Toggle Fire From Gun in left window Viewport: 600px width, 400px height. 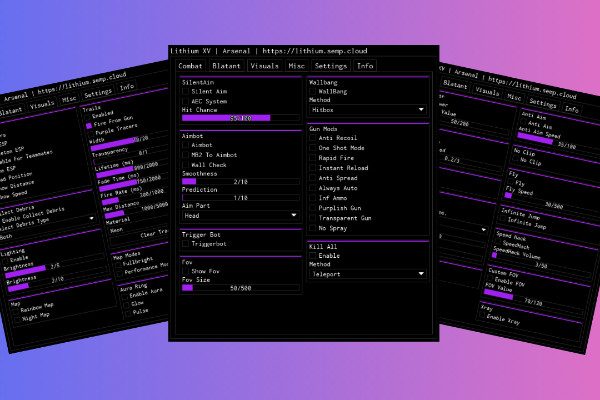tap(89, 126)
